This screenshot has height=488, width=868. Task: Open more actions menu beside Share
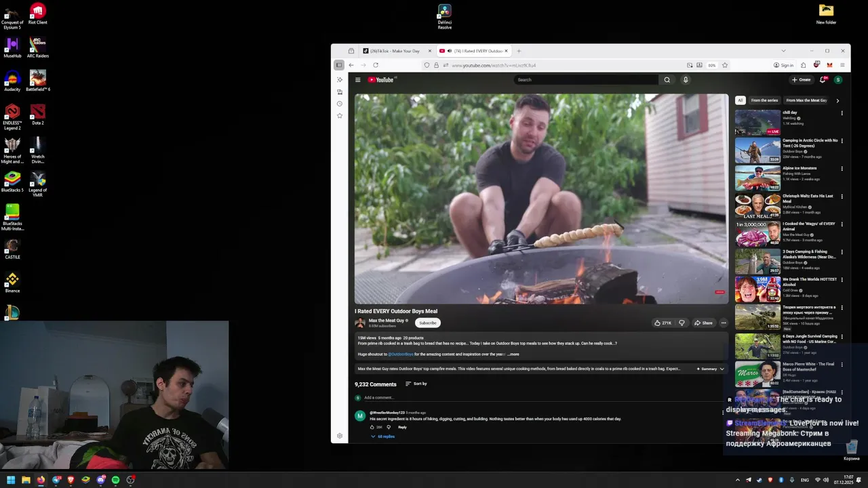(x=724, y=323)
